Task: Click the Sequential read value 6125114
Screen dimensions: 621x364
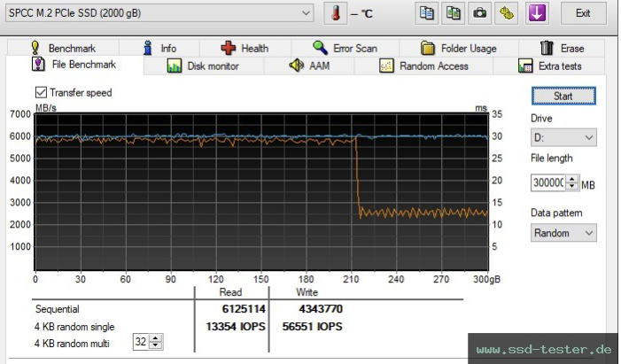Action: click(244, 309)
